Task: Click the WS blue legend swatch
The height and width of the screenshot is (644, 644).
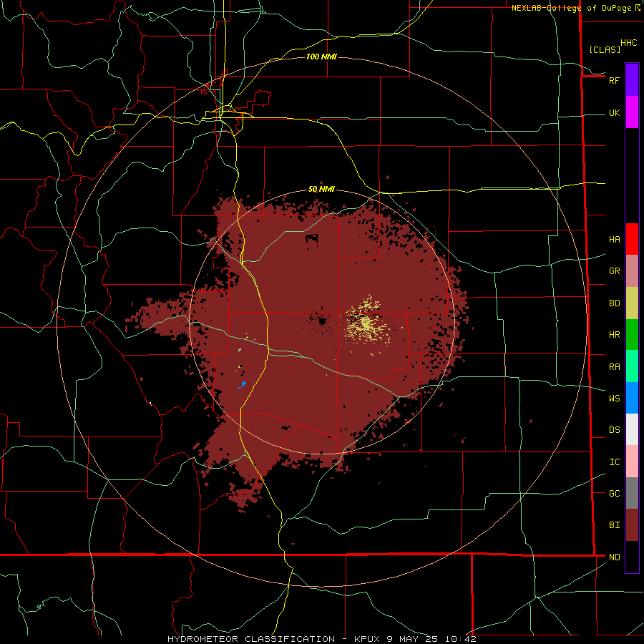Action: (632, 398)
